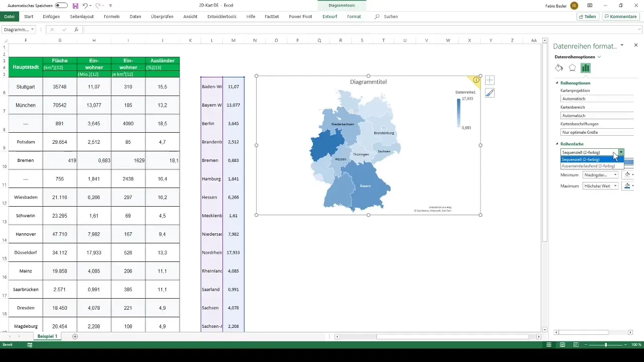Open Customize Quick Access Toolbar dropdown
644x362 pixels.
(110, 6)
